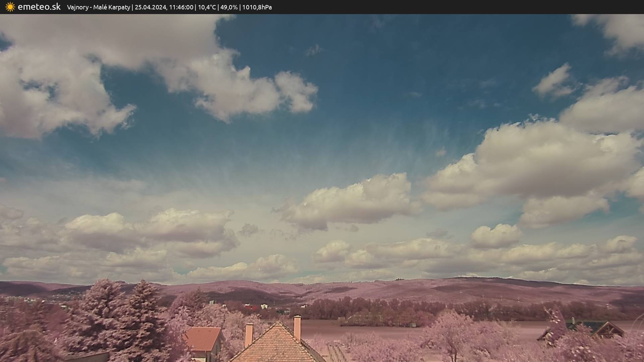Click the sun logo icon
644x362 pixels.
(10, 7)
